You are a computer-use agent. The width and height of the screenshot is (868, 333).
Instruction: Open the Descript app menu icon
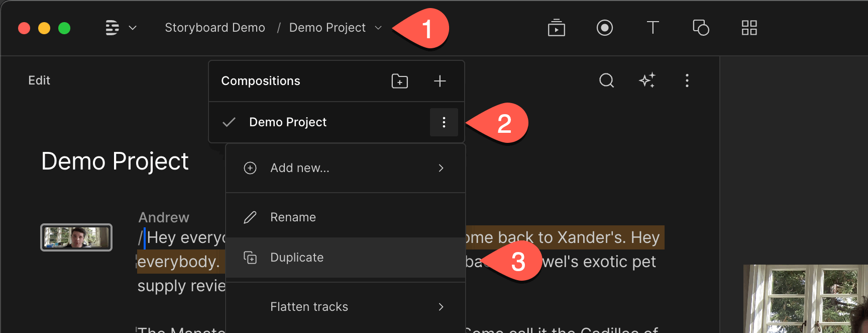[113, 28]
